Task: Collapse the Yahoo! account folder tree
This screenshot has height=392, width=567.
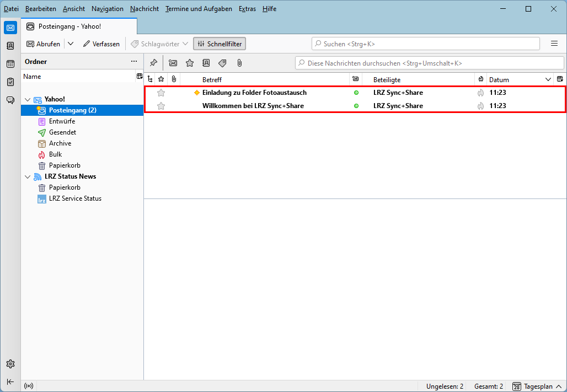Action: pos(28,99)
